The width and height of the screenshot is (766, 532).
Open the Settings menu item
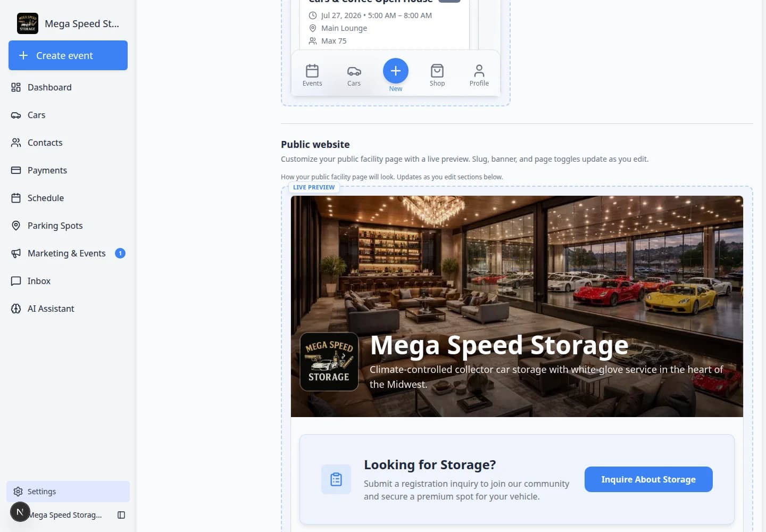tap(68, 492)
